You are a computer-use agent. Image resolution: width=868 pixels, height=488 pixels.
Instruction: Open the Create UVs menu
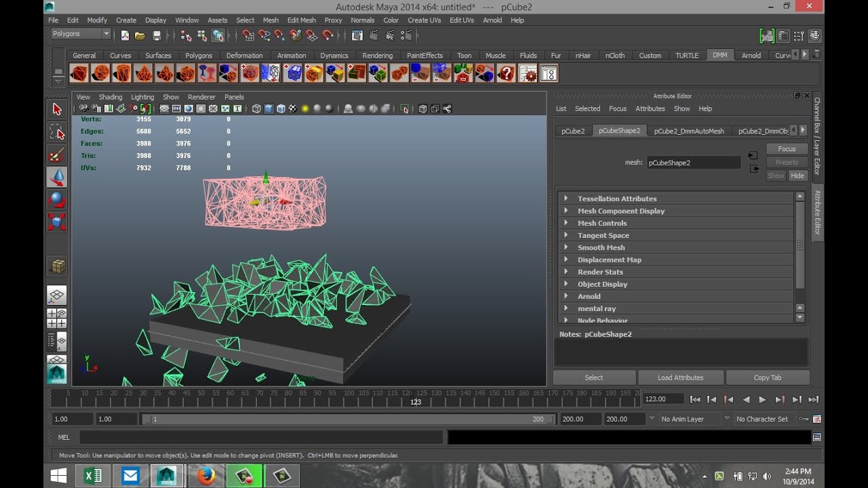(424, 20)
